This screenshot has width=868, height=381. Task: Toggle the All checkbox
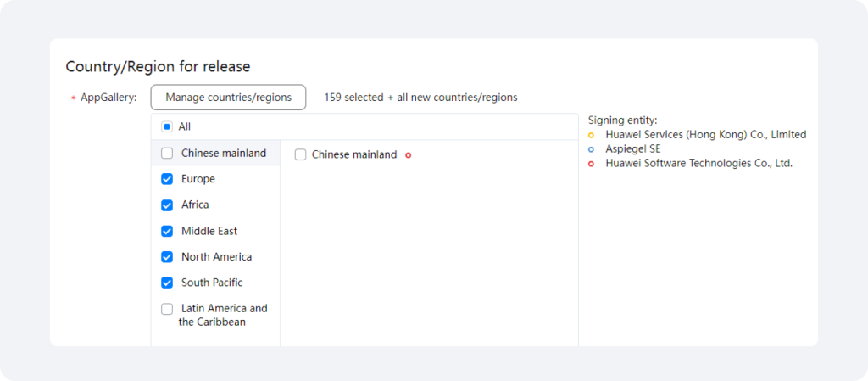(167, 126)
